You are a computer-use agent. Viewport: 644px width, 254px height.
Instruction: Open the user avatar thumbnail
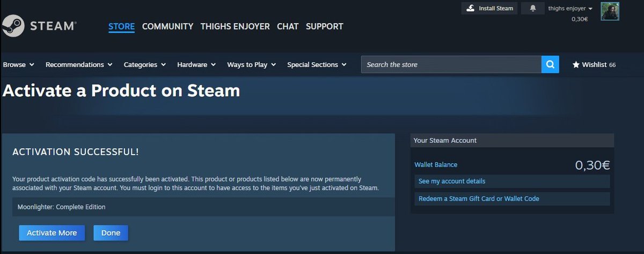coord(610,11)
